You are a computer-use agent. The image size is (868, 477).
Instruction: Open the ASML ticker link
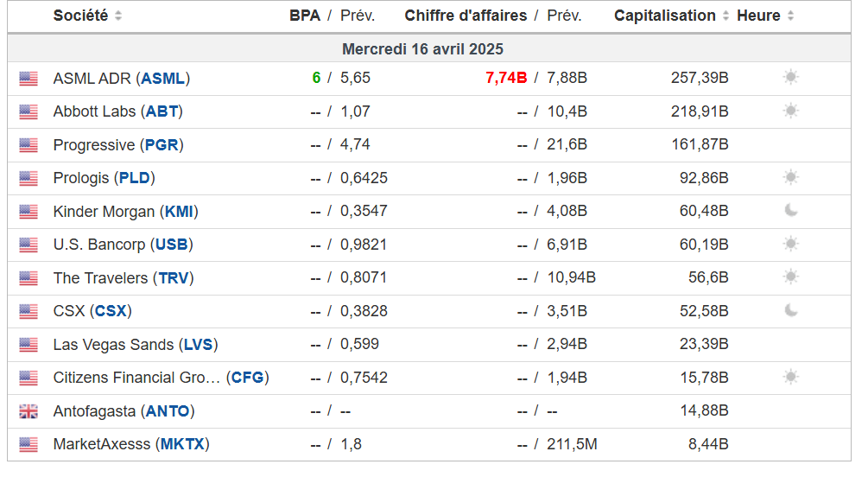point(163,79)
